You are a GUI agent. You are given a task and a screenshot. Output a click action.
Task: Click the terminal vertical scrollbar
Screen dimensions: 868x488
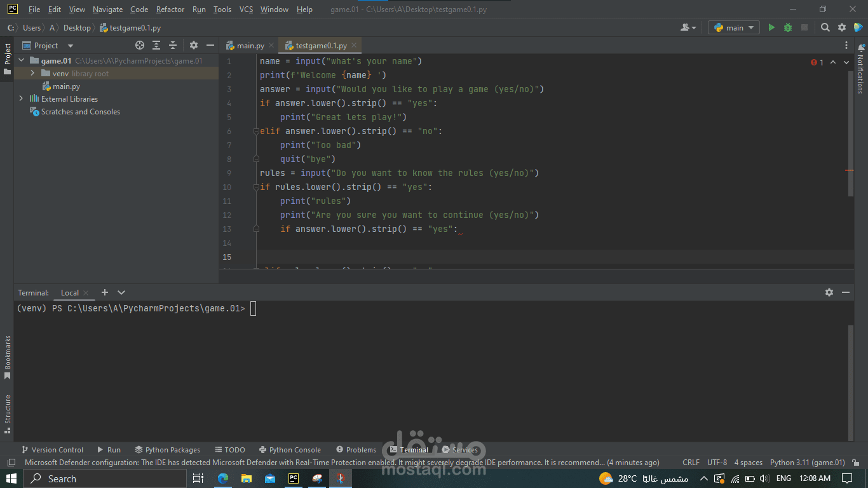point(851,383)
